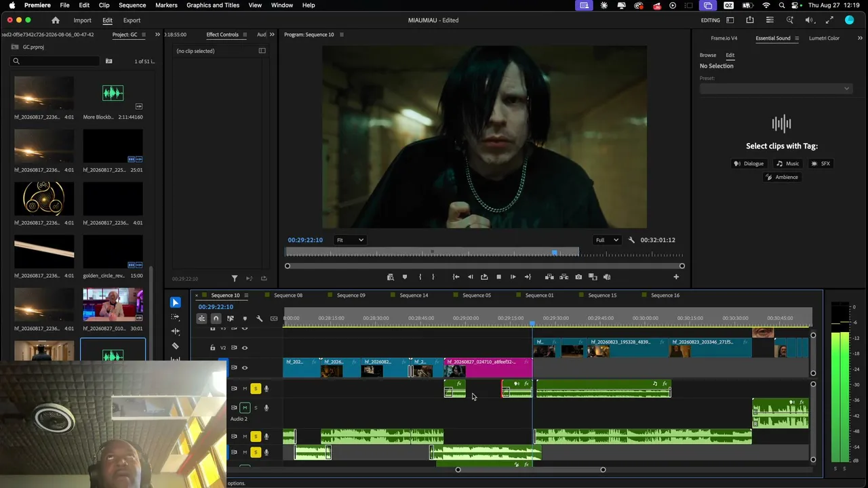Toggle nest sequence insert mode
Image resolution: width=868 pixels, height=488 pixels.
point(201,319)
